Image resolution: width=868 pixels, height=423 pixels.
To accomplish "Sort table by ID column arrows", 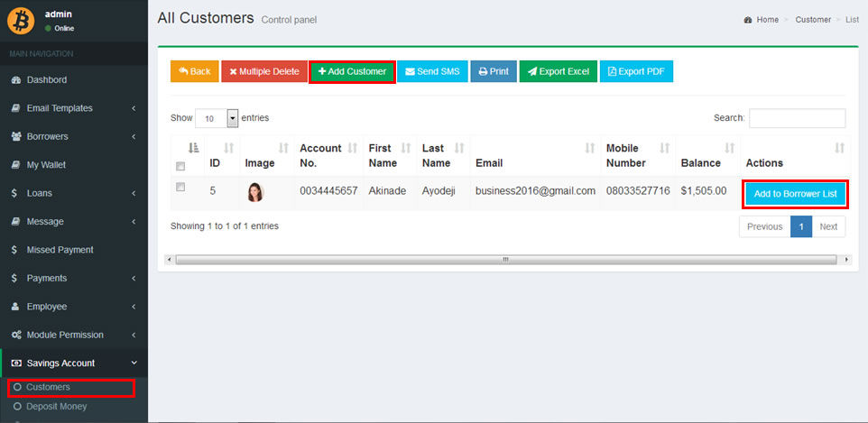I will tap(228, 148).
